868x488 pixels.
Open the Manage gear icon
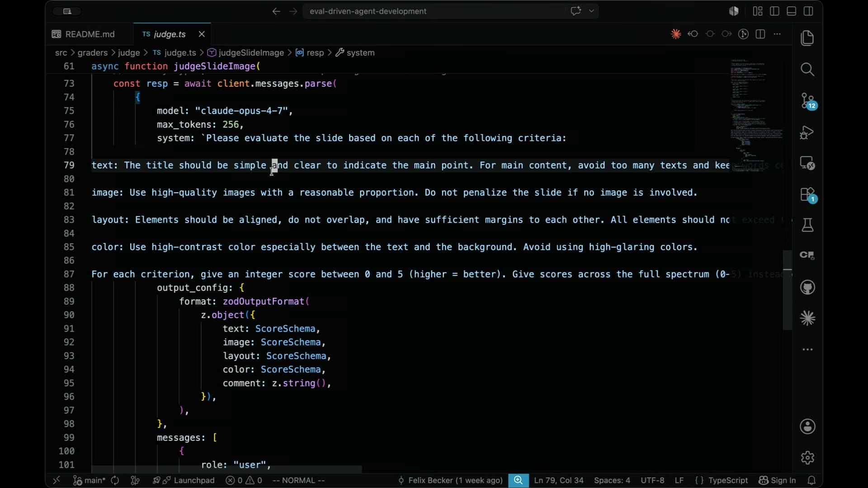807,458
